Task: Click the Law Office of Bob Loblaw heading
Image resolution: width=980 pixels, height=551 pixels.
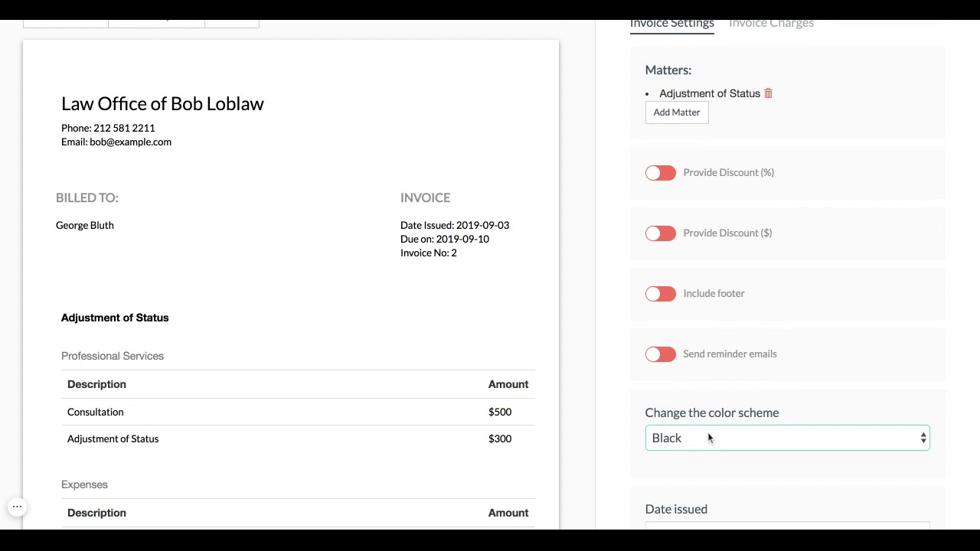Action: pos(162,103)
